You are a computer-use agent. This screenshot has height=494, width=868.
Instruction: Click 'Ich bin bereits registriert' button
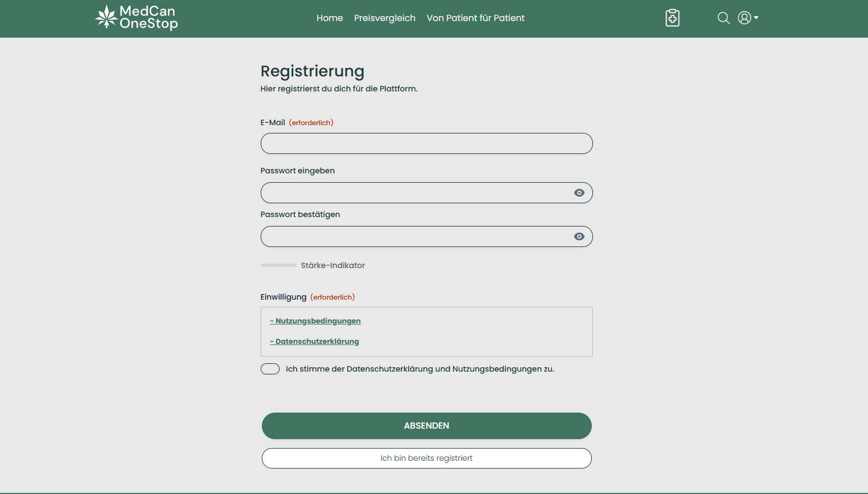point(426,458)
